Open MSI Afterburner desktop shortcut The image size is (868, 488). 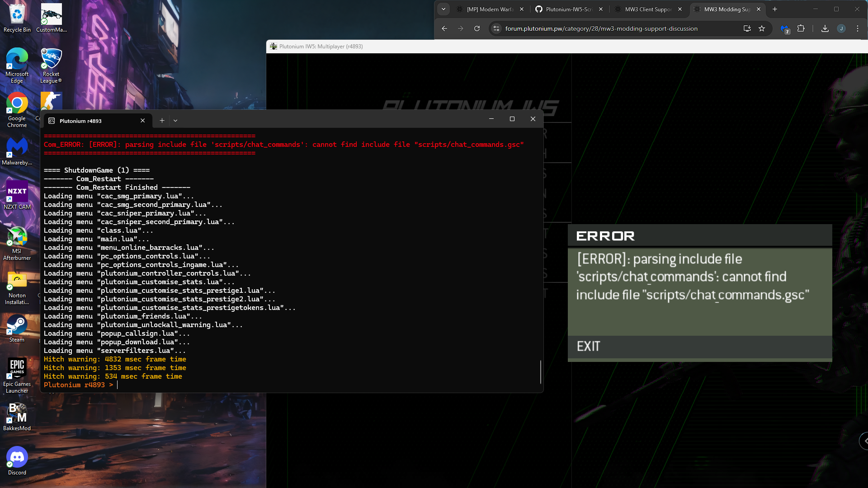[x=17, y=243]
